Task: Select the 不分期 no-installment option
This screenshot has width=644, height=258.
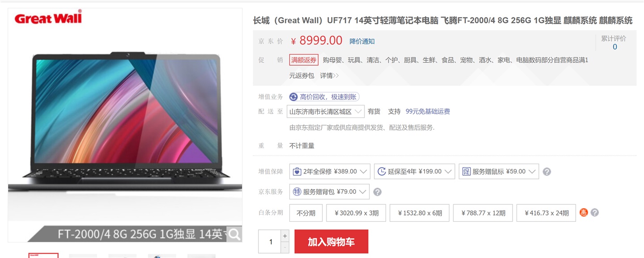Action: 306,213
